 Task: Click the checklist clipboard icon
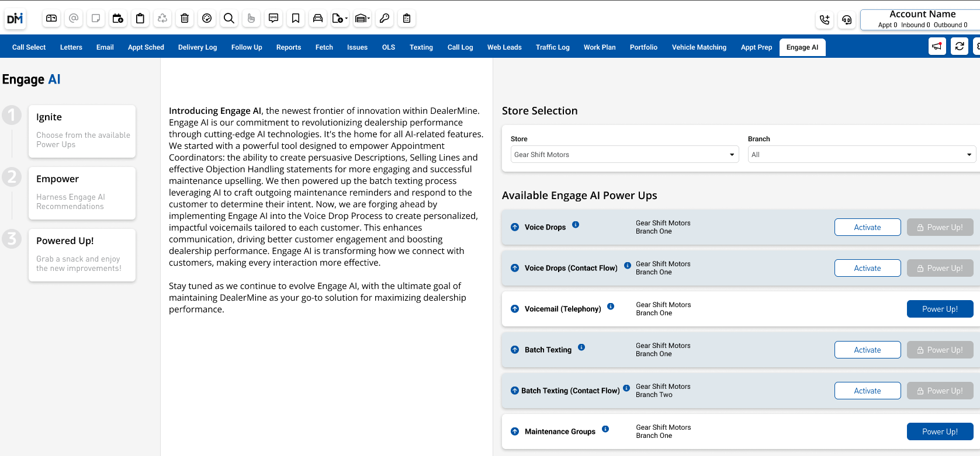pos(407,18)
